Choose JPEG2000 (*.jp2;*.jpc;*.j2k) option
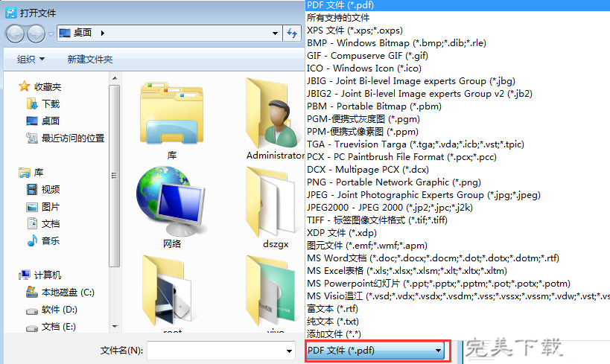The height and width of the screenshot is (364, 610). [457, 207]
